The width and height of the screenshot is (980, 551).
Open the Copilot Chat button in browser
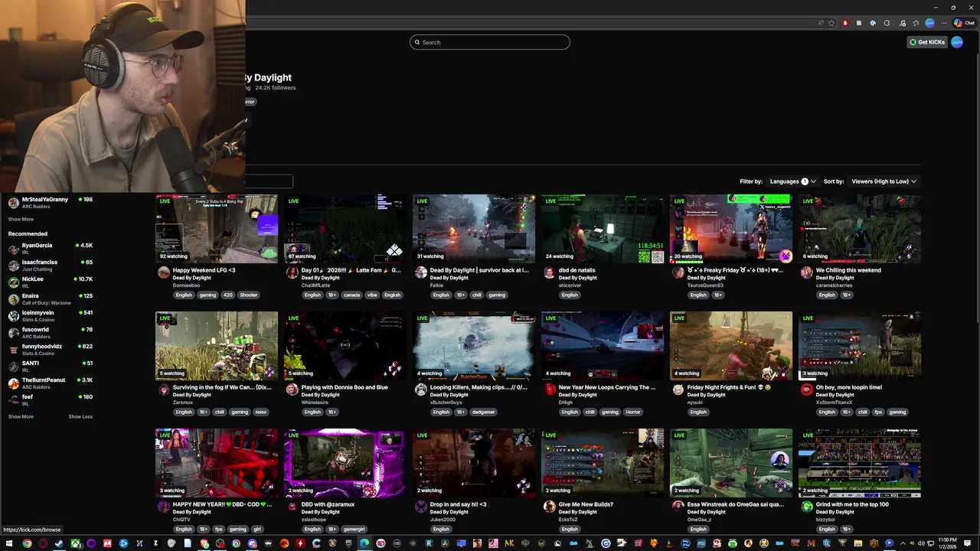(x=964, y=23)
